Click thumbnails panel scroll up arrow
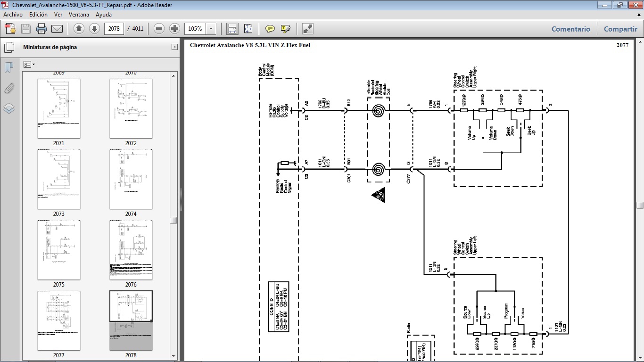The image size is (644, 362). tap(173, 75)
